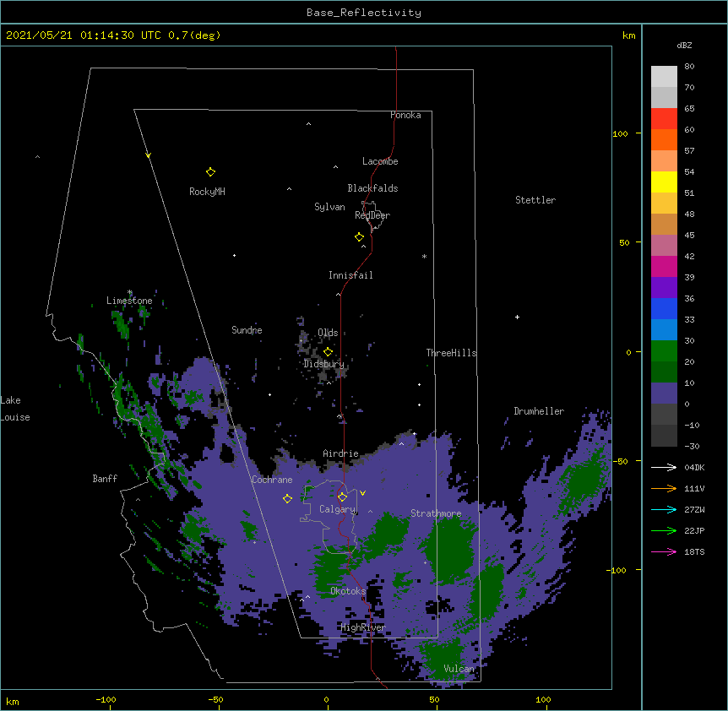Click the 04DK legend label
This screenshot has height=711, width=728.
694,467
